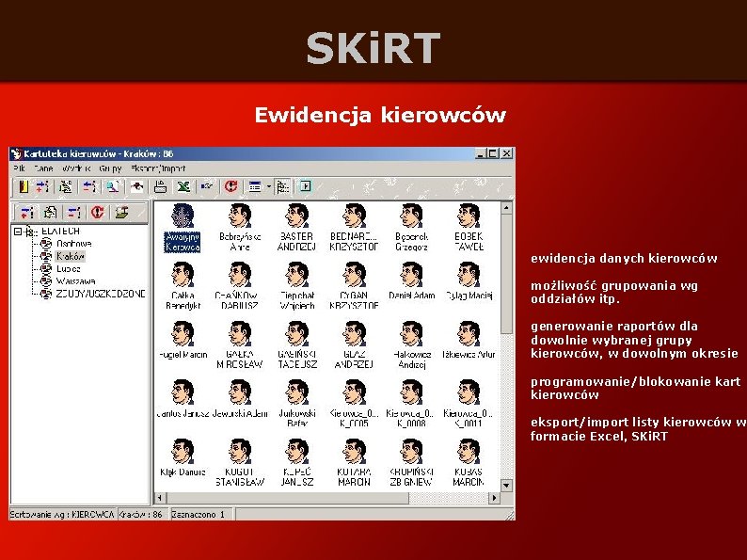Toggle the group tree panel button

tap(282, 186)
